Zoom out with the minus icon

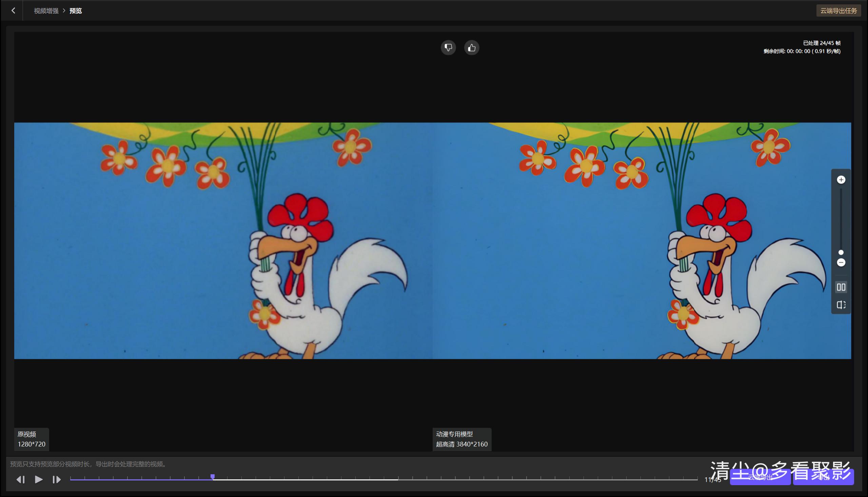841,263
